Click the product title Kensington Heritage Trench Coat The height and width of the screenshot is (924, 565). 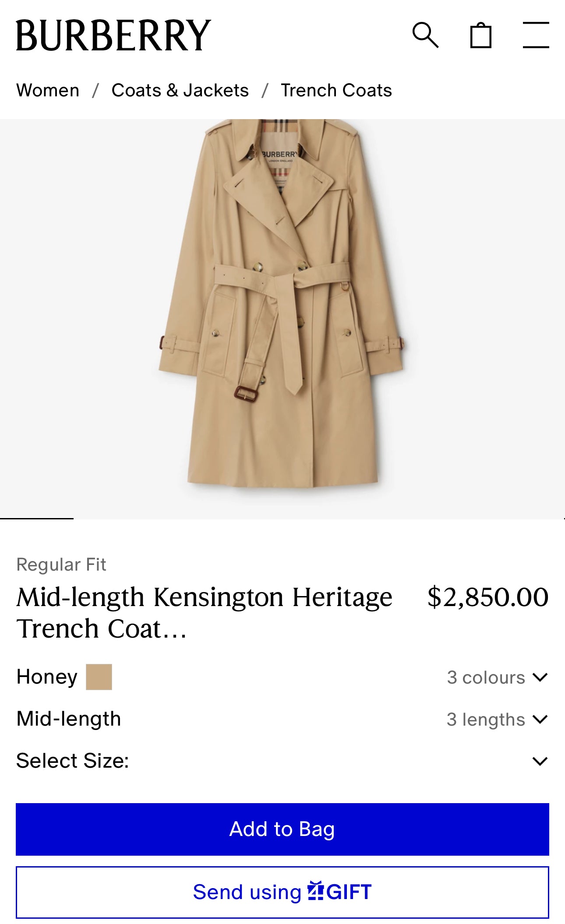[x=204, y=612]
